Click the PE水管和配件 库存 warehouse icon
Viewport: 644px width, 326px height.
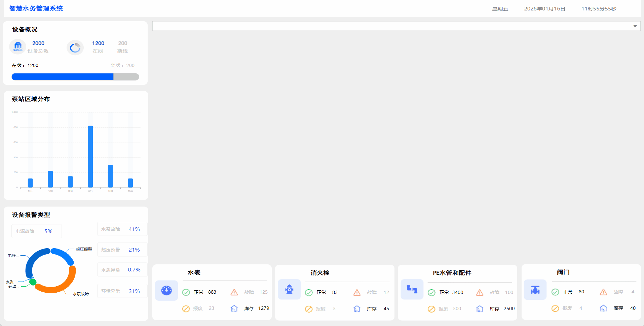480,309
